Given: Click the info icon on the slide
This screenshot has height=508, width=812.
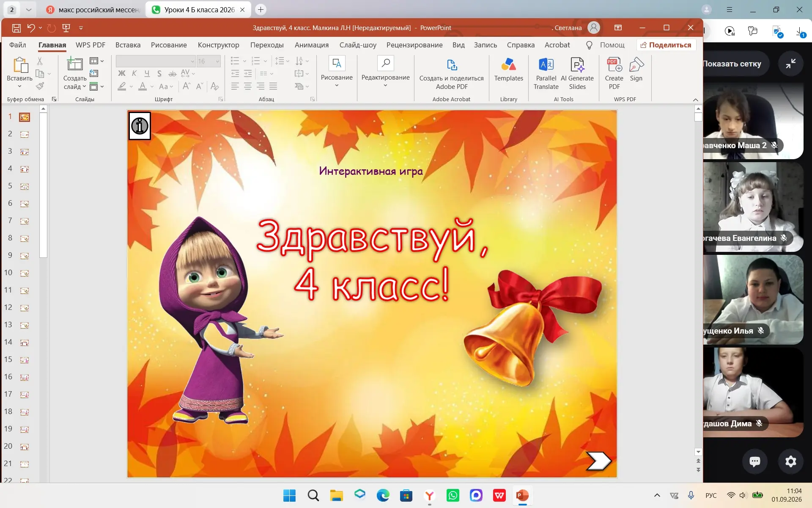Looking at the screenshot, I should click(x=140, y=126).
